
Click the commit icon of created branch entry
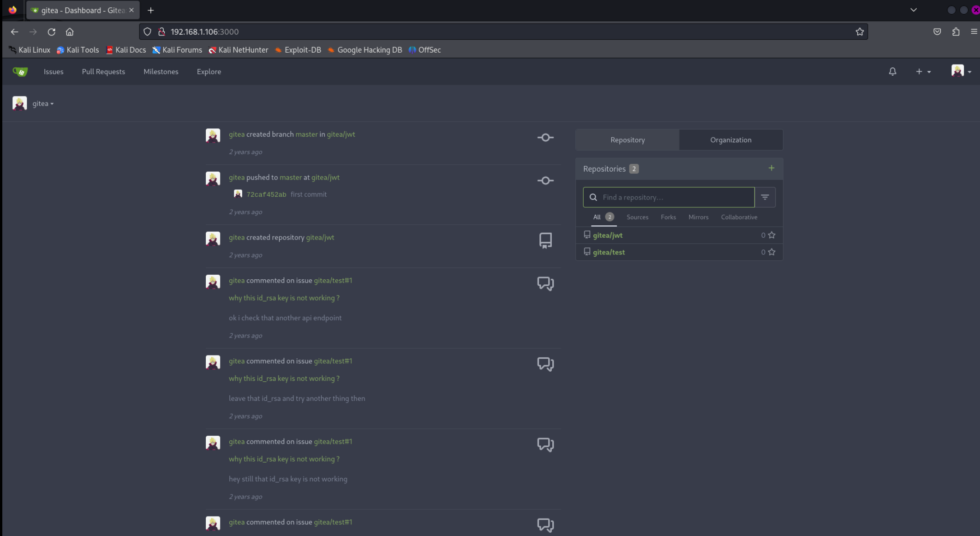545,138
